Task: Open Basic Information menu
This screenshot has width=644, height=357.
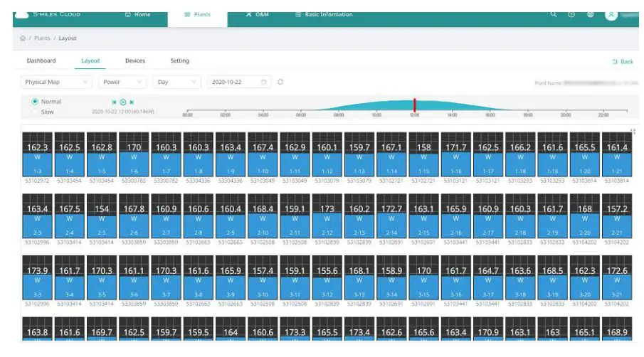Action: [x=324, y=14]
